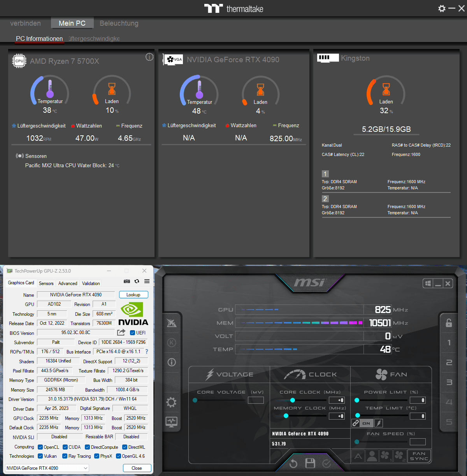Refresh GPU-Z data with refresh icon
Screen dimensions: 467x476
(x=137, y=281)
